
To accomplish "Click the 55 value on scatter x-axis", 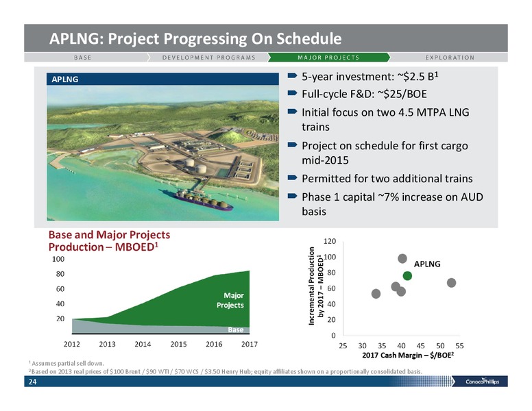I will tap(459, 346).
